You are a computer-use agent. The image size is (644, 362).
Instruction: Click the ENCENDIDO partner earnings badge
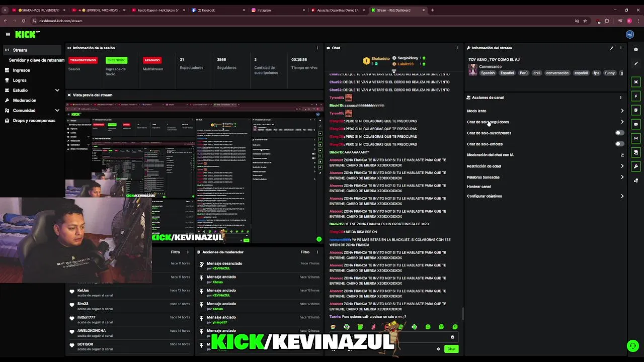tap(116, 60)
